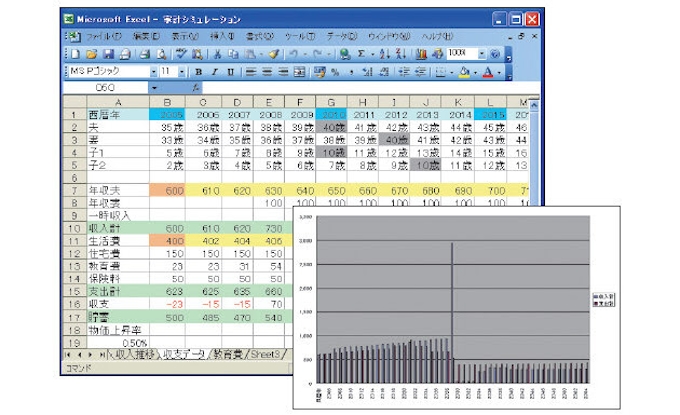Apply the percent style icon

[334, 72]
